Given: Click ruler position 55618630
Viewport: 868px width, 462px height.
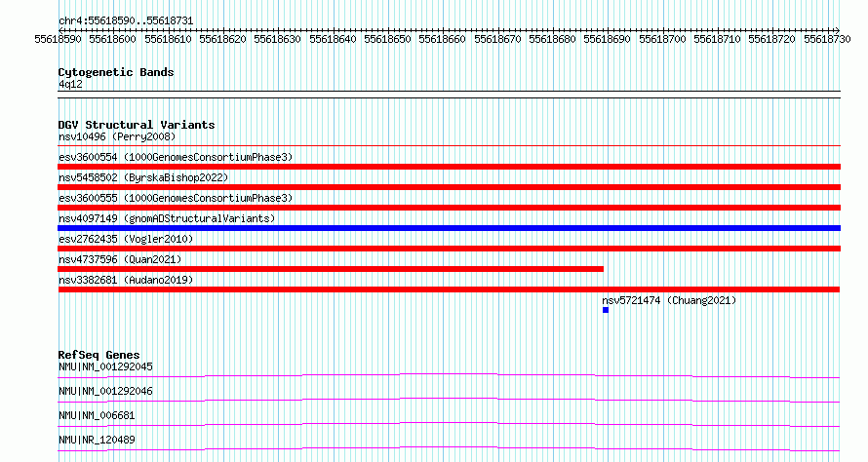Looking at the screenshot, I should coord(277,39).
